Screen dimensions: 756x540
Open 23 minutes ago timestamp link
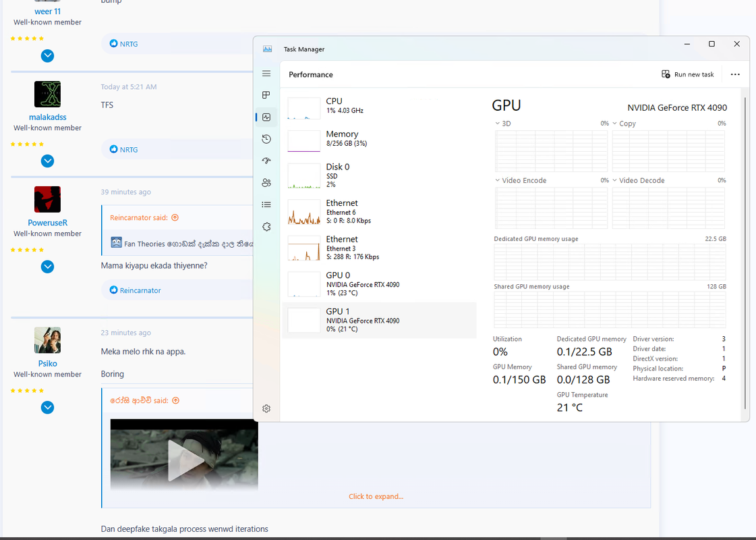pyautogui.click(x=126, y=333)
